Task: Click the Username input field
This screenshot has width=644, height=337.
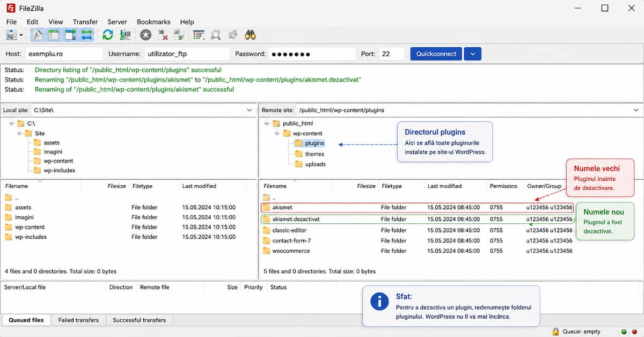Action: click(x=187, y=54)
